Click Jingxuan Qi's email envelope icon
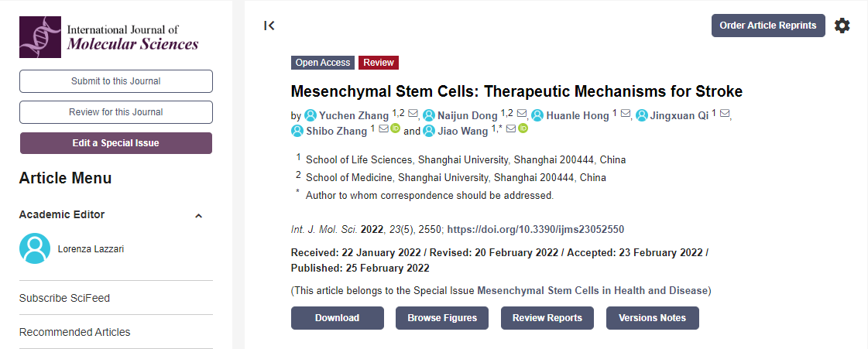The width and height of the screenshot is (868, 349). 725,115
